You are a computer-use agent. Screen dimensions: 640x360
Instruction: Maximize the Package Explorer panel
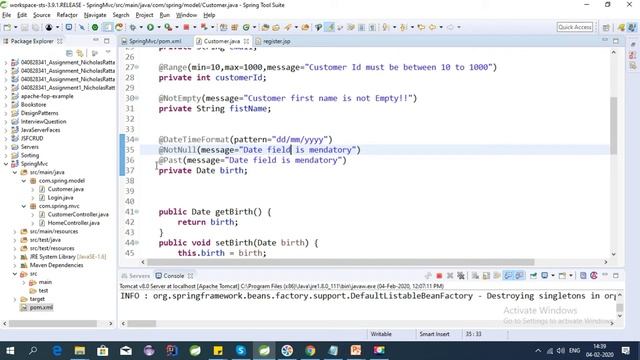107,41
